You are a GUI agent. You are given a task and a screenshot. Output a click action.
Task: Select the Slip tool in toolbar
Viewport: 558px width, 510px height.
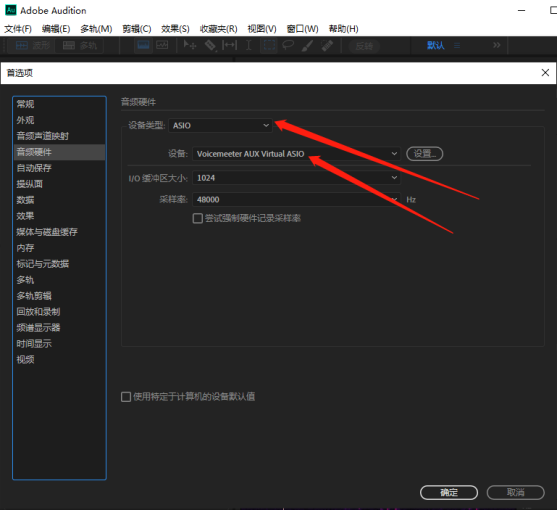tap(229, 46)
